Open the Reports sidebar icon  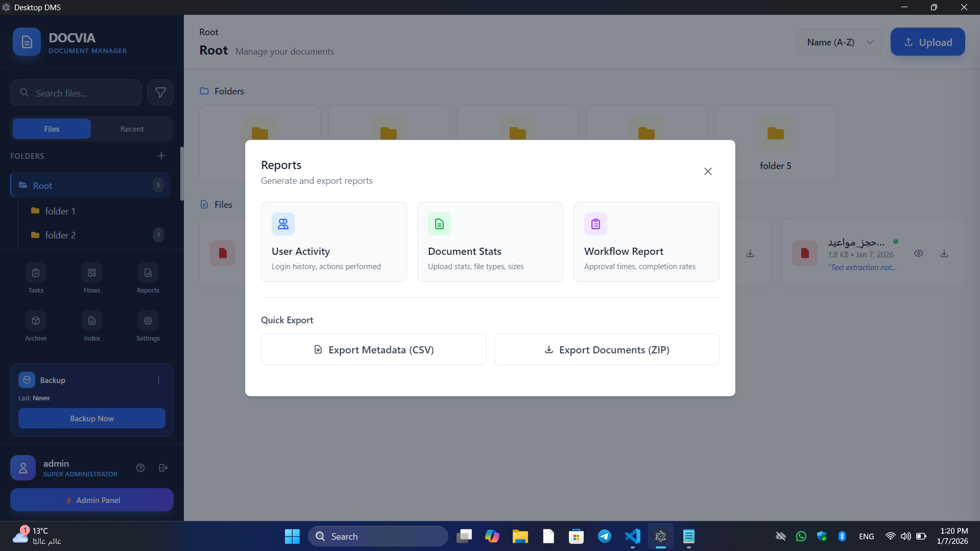pyautogui.click(x=148, y=278)
